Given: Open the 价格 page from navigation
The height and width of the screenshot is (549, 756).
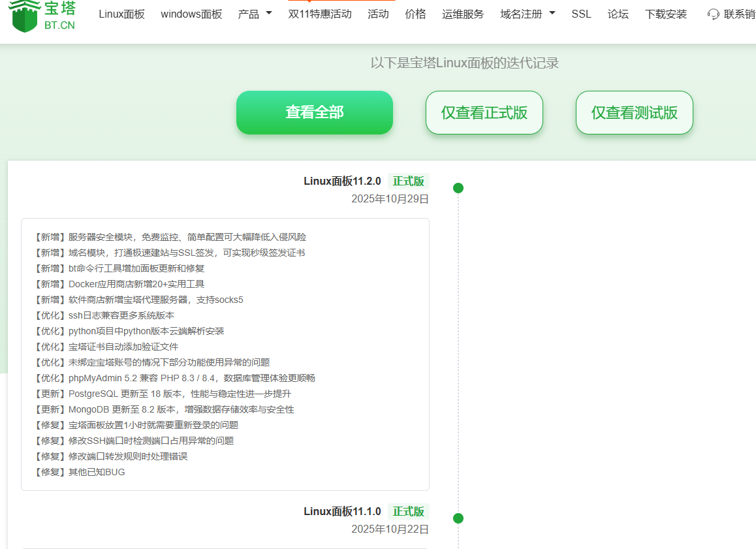Looking at the screenshot, I should pos(415,14).
